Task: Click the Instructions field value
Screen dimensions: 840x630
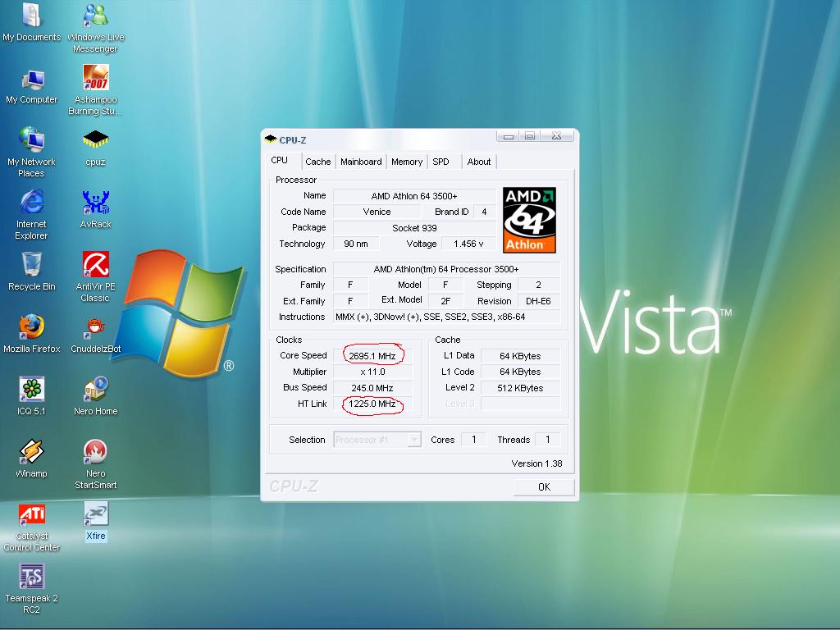Action: coord(446,317)
